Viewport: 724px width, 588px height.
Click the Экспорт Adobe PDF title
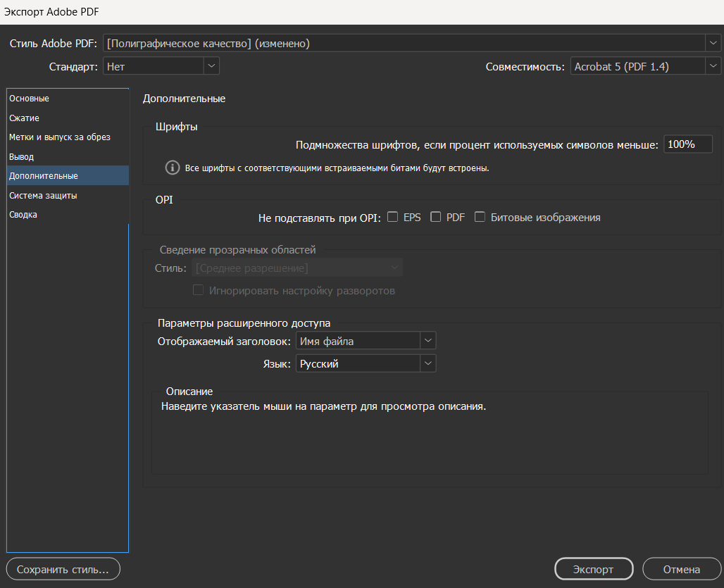(x=51, y=12)
